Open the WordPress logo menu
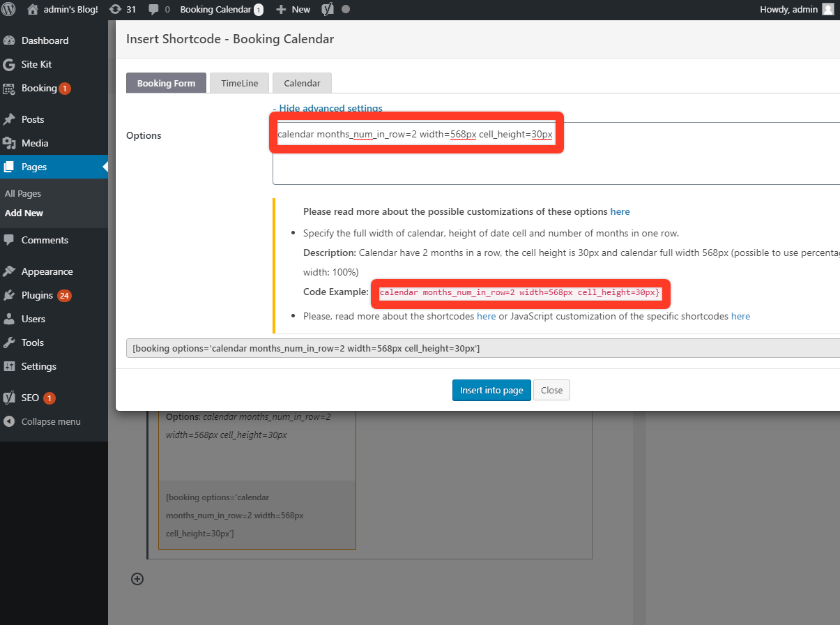840x625 pixels. point(8,10)
